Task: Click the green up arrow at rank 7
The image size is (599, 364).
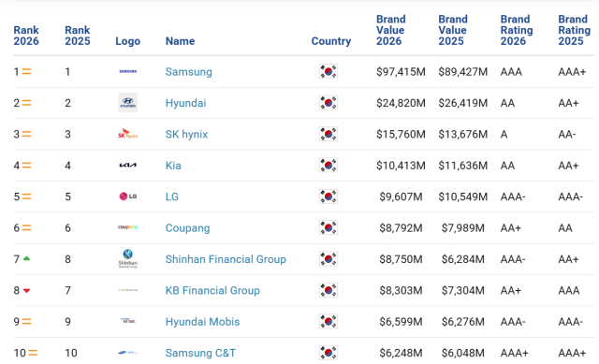Action: coord(26,258)
